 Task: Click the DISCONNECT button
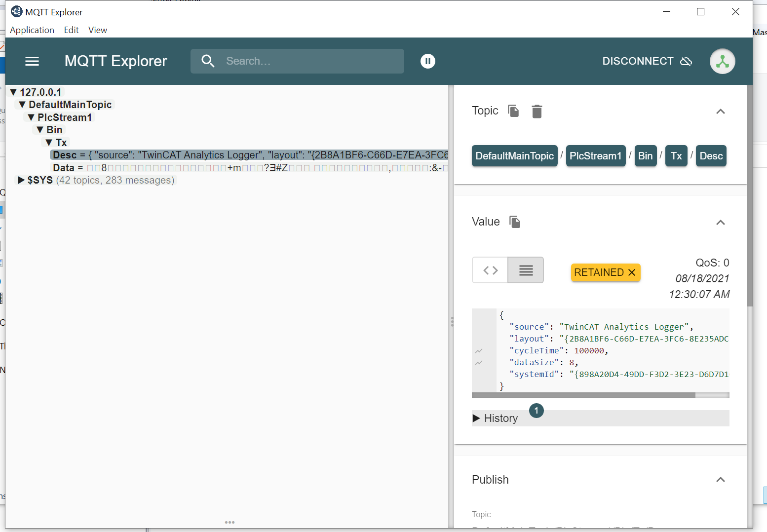coord(647,61)
